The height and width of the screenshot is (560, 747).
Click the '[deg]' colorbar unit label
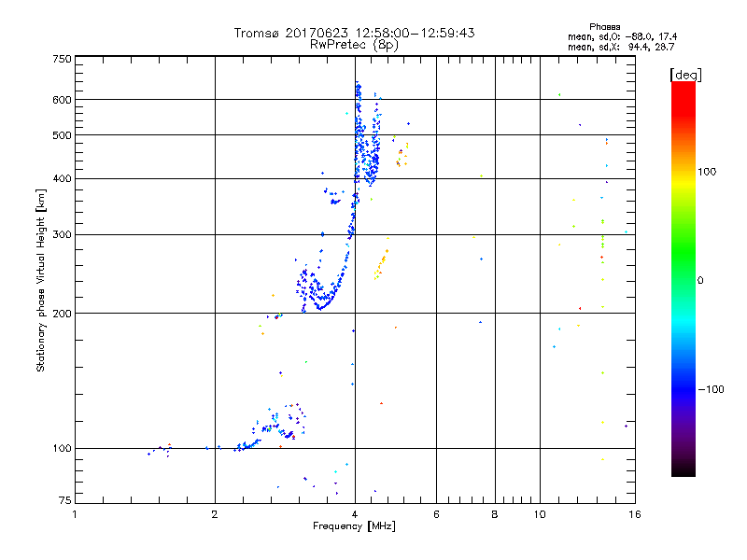click(x=685, y=75)
